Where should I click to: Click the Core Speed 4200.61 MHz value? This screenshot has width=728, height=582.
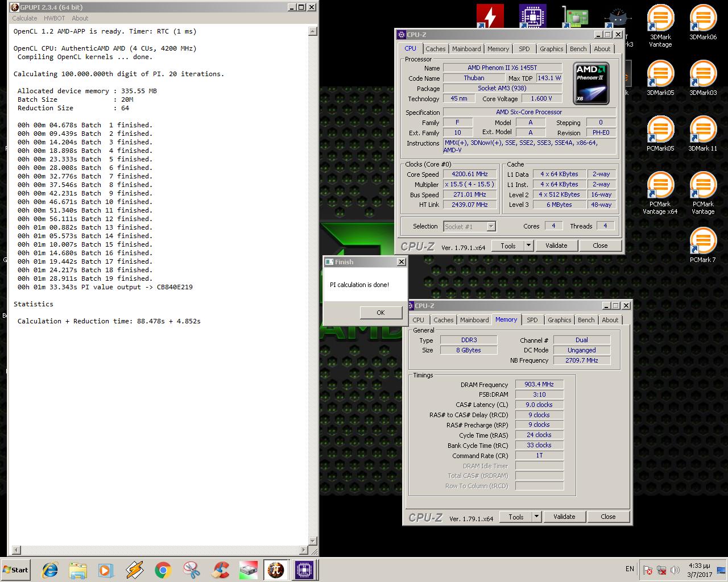[470, 174]
